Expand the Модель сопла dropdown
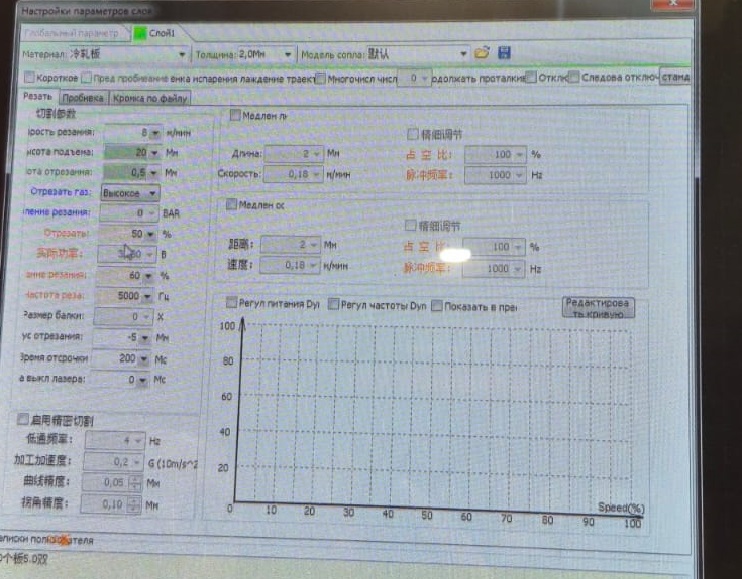The image size is (742, 579). click(463, 53)
